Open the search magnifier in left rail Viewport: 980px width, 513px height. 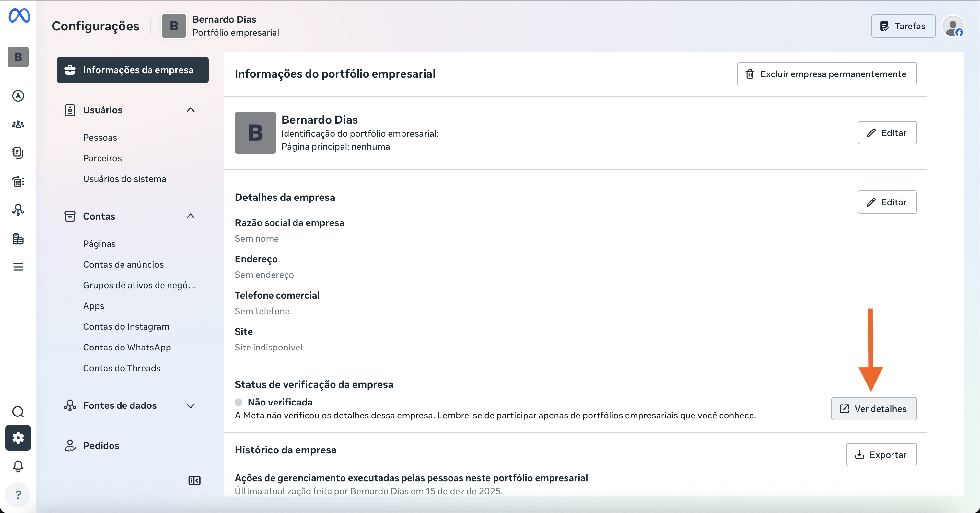coord(18,411)
